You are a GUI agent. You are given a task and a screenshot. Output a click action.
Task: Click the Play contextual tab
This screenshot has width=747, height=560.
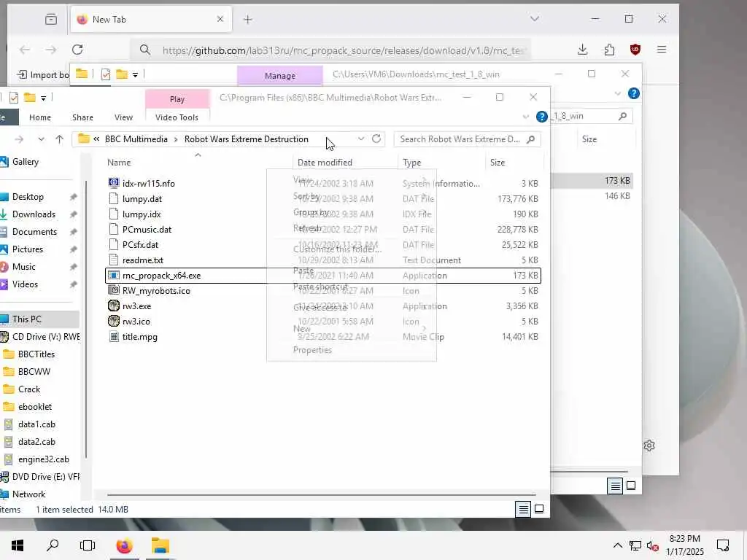click(177, 99)
